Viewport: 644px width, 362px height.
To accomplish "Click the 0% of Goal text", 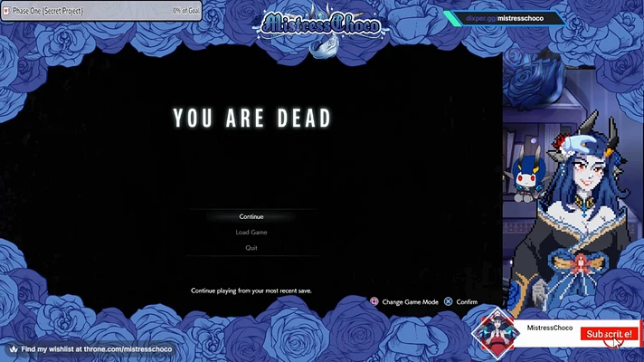I will click(186, 11).
